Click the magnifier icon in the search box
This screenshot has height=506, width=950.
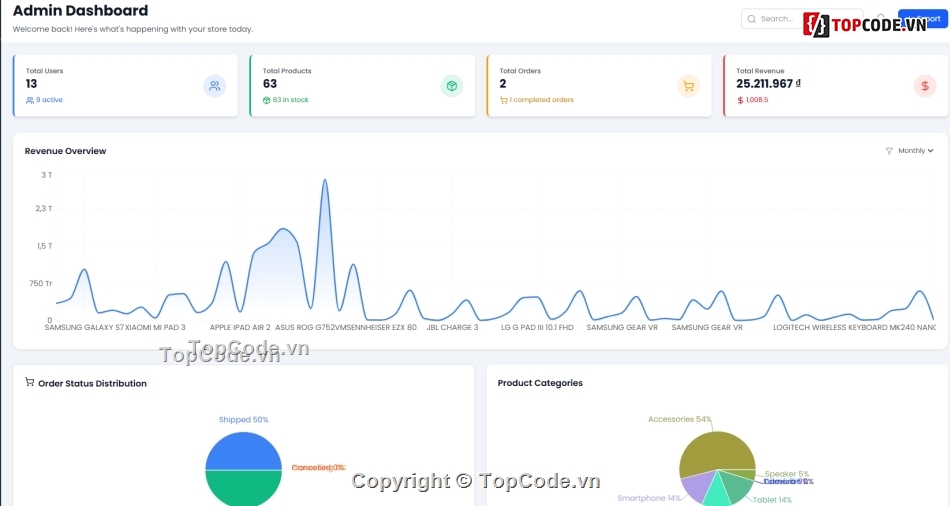tap(751, 19)
